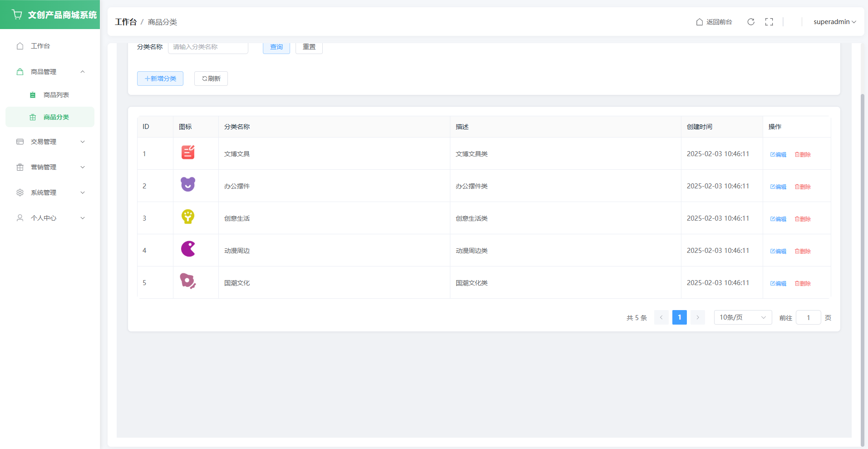Click the shopping cart logo icon
This screenshot has width=868, height=449.
[17, 15]
